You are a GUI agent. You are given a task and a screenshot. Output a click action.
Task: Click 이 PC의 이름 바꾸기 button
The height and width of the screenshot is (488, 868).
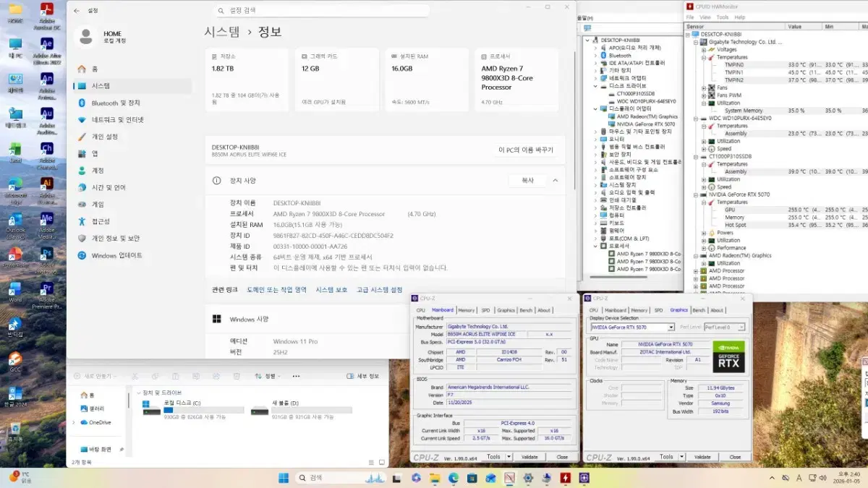526,150
